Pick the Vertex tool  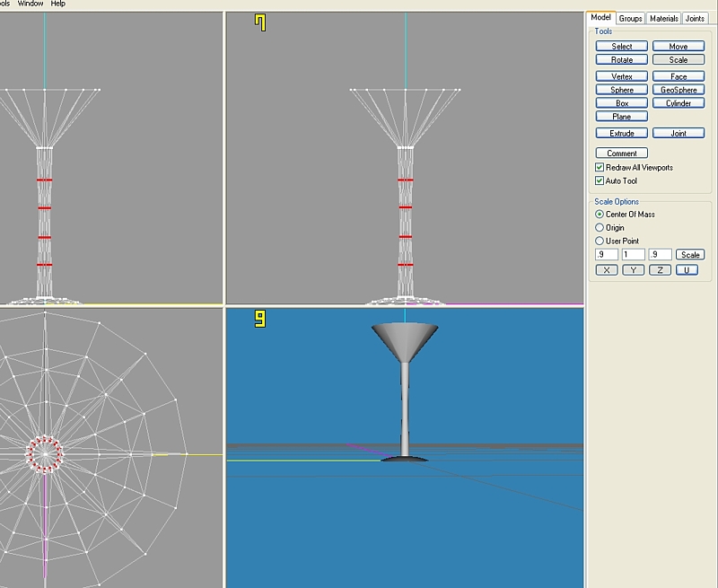[x=621, y=76]
